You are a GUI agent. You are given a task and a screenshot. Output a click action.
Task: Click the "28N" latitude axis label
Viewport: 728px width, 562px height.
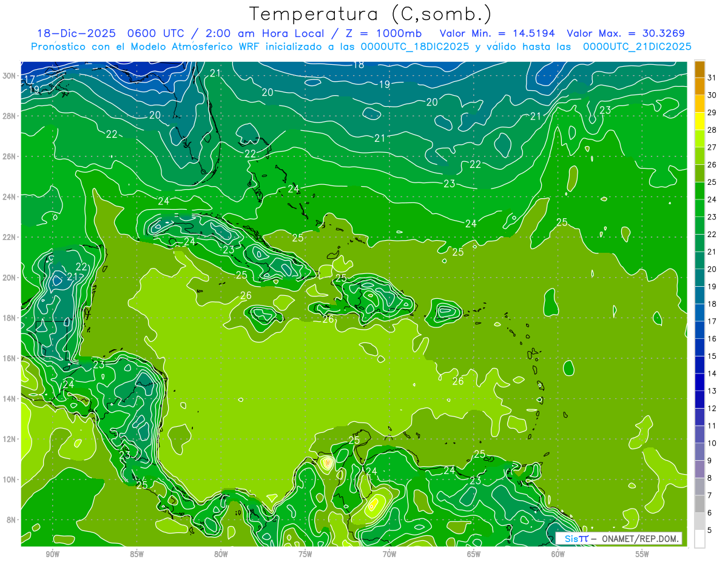[x=9, y=116]
